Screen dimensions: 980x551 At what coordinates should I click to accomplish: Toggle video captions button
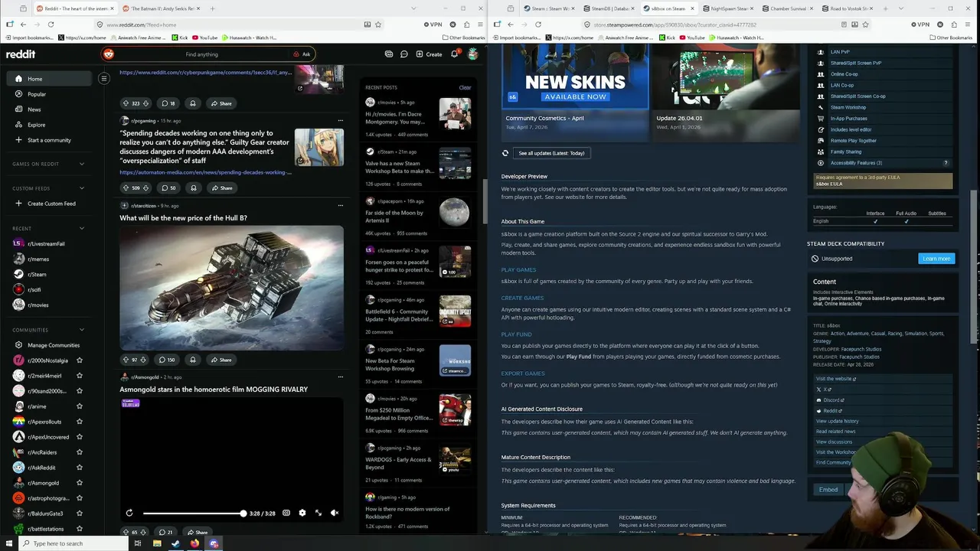(x=286, y=513)
